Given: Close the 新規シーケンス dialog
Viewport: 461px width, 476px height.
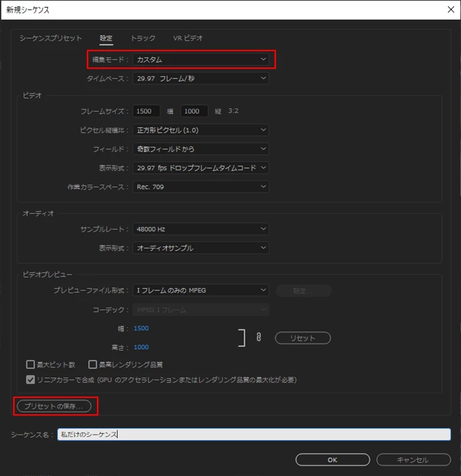Looking at the screenshot, I should pos(451,9).
